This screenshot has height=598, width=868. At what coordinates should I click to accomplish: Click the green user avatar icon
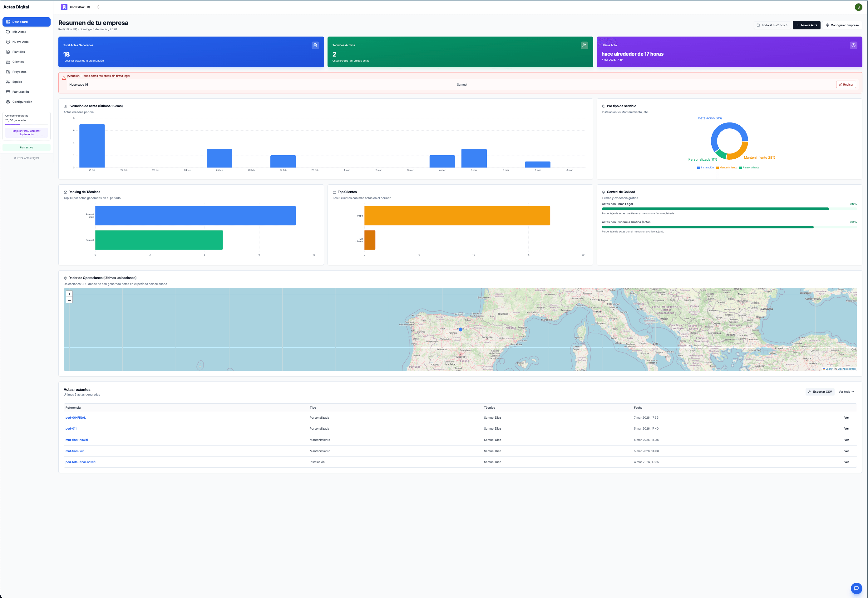(x=858, y=7)
